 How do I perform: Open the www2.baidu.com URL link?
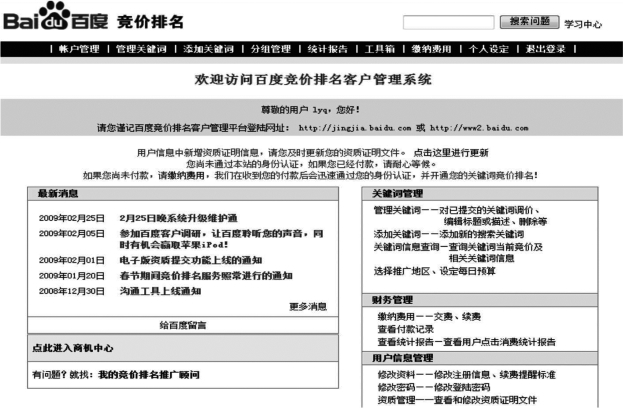[x=479, y=128]
